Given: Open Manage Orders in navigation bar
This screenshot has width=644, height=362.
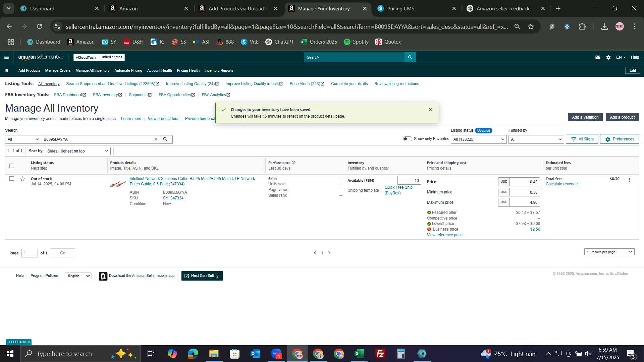Looking at the screenshot, I should tap(58, 70).
